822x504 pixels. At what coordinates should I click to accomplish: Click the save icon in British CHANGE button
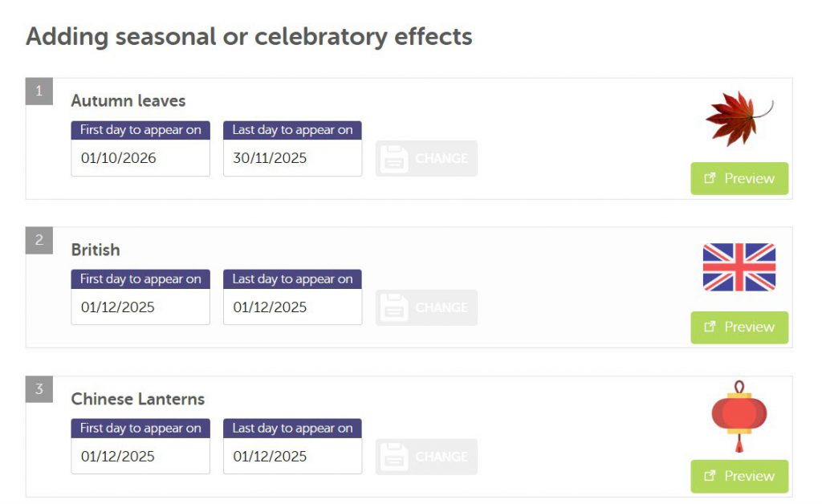coord(393,308)
